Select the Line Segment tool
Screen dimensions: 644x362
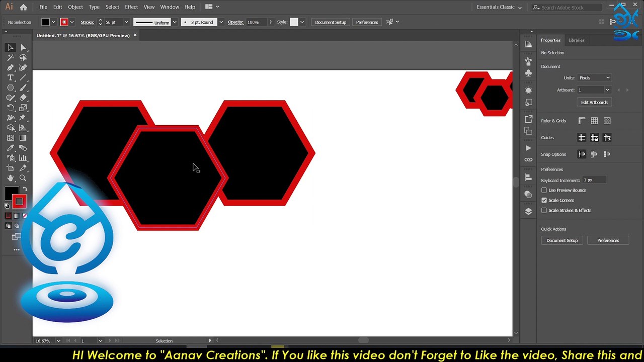point(23,77)
